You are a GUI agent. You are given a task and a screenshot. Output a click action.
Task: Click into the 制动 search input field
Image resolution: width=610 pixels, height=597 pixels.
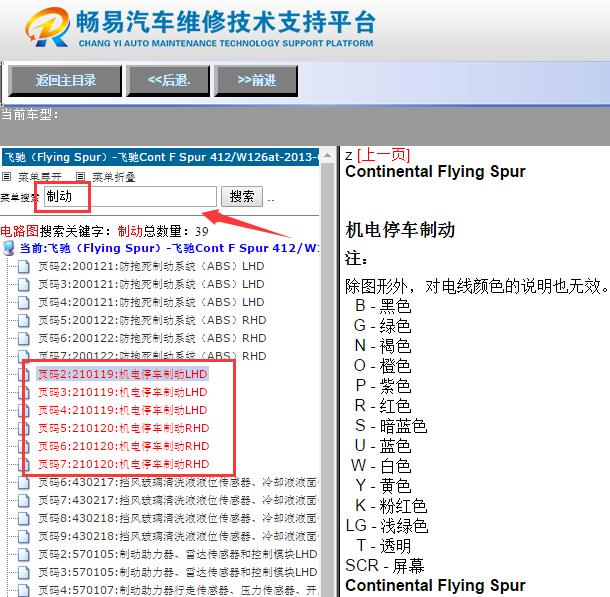(x=130, y=196)
